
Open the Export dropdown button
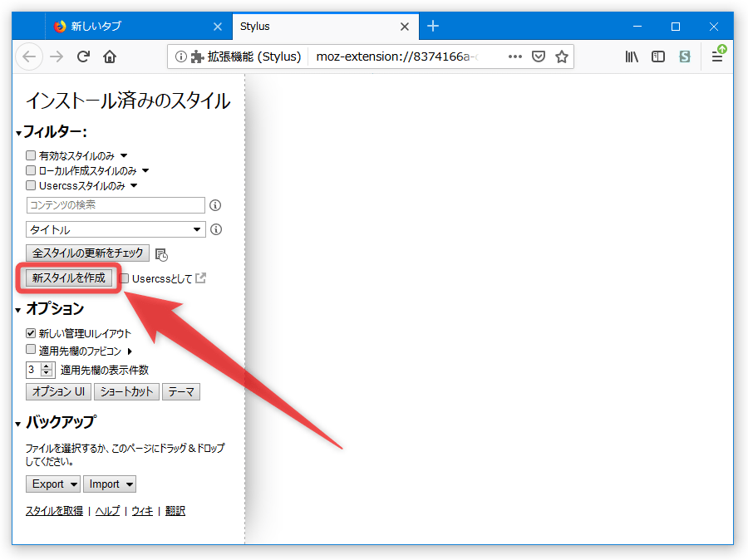(53, 484)
